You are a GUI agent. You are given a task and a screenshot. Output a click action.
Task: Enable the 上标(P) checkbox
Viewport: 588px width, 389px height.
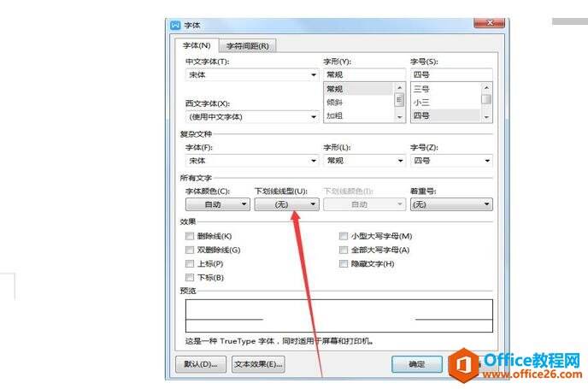190,263
